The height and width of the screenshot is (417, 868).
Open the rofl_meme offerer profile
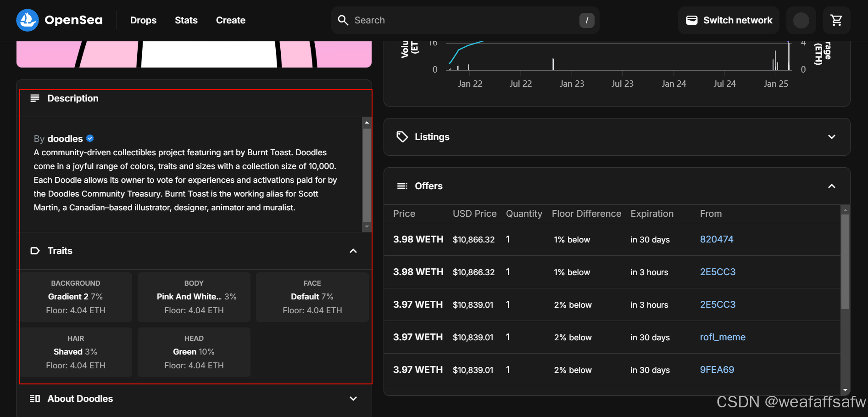point(723,337)
